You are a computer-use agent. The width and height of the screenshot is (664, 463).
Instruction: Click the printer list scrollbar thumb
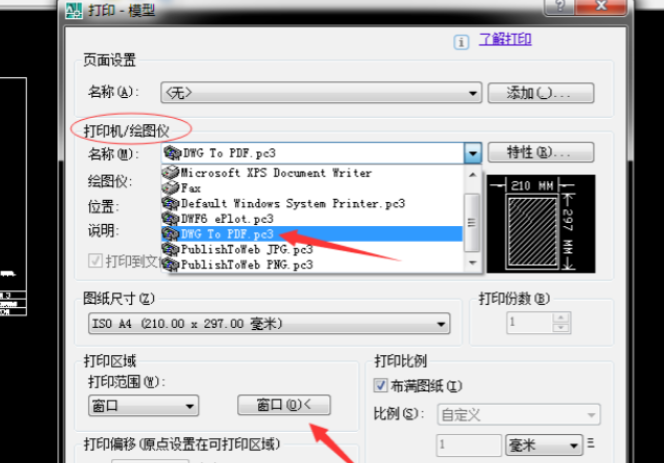pyautogui.click(x=472, y=222)
